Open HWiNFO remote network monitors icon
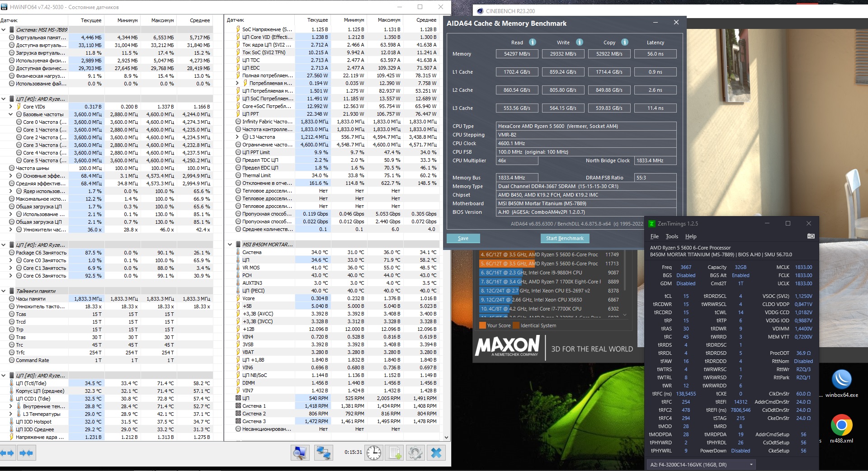 click(x=324, y=452)
